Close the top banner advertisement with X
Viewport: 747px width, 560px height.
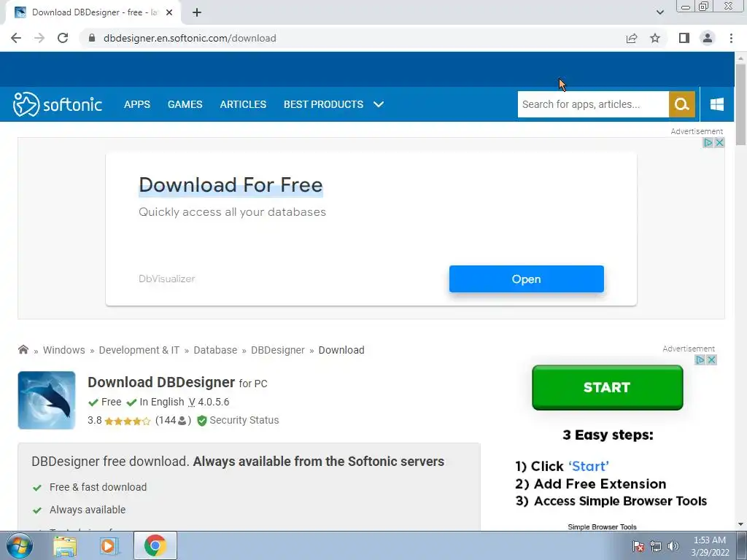point(719,142)
